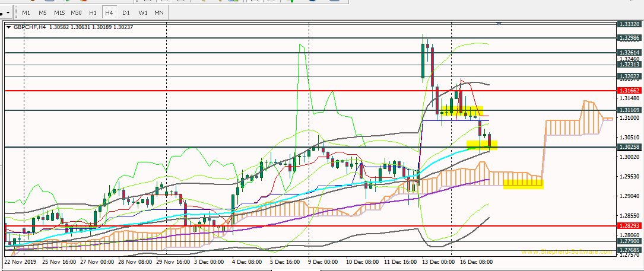Switch chart to M1 timeframe
Viewport: 644px width, 271px height.
(26, 12)
